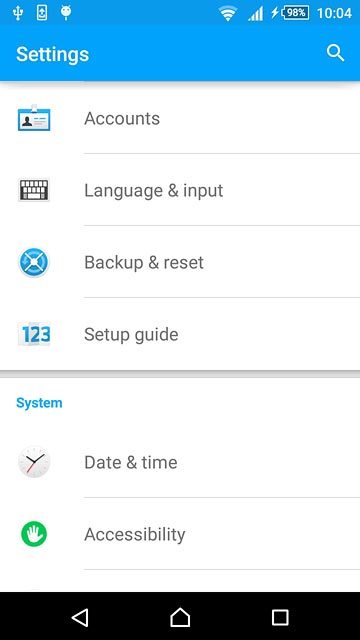This screenshot has height=640, width=360.
Task: Tap the Back navigation triangle
Action: (80, 618)
